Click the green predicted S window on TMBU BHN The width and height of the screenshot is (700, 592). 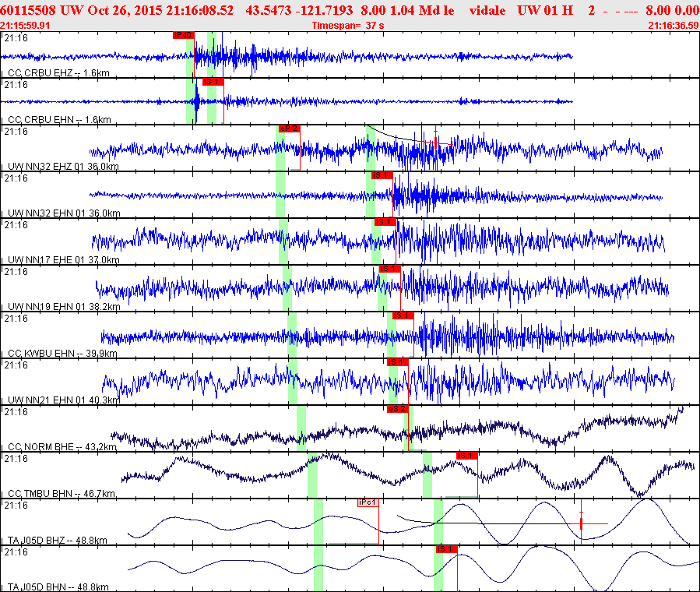[427, 475]
